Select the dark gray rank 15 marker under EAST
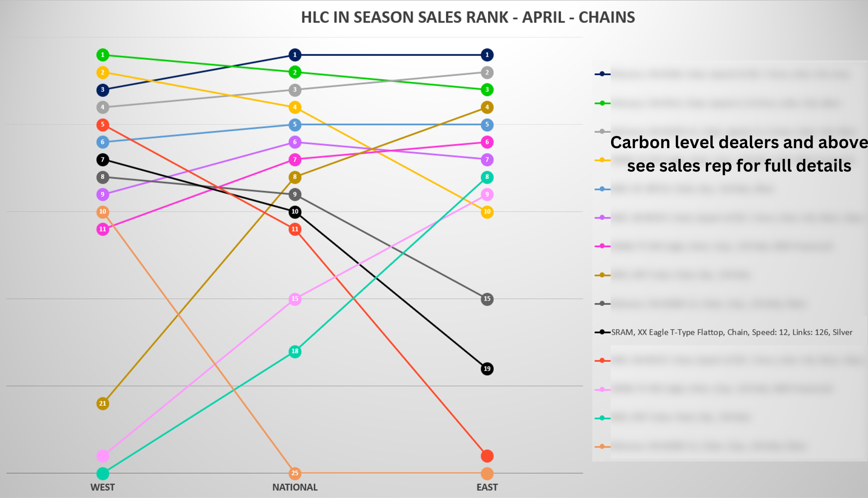The image size is (868, 498). tap(487, 299)
